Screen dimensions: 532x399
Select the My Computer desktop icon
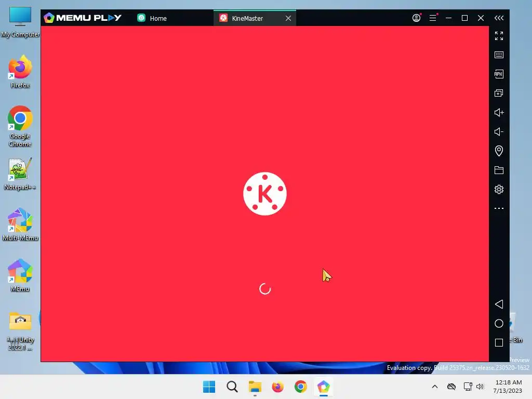(20, 22)
